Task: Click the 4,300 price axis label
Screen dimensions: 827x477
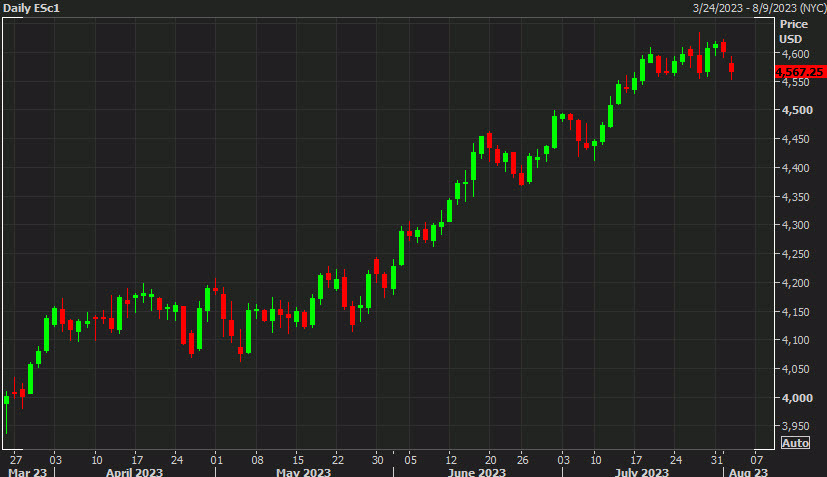Action: coord(795,225)
